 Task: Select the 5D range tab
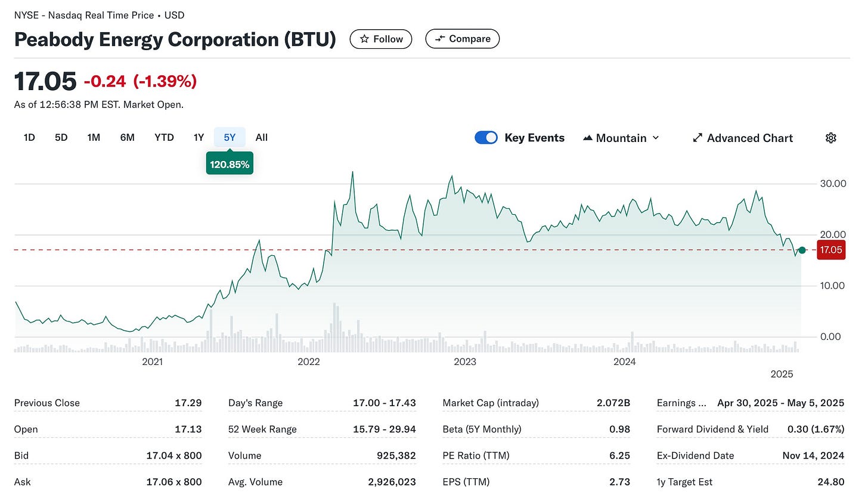point(61,137)
